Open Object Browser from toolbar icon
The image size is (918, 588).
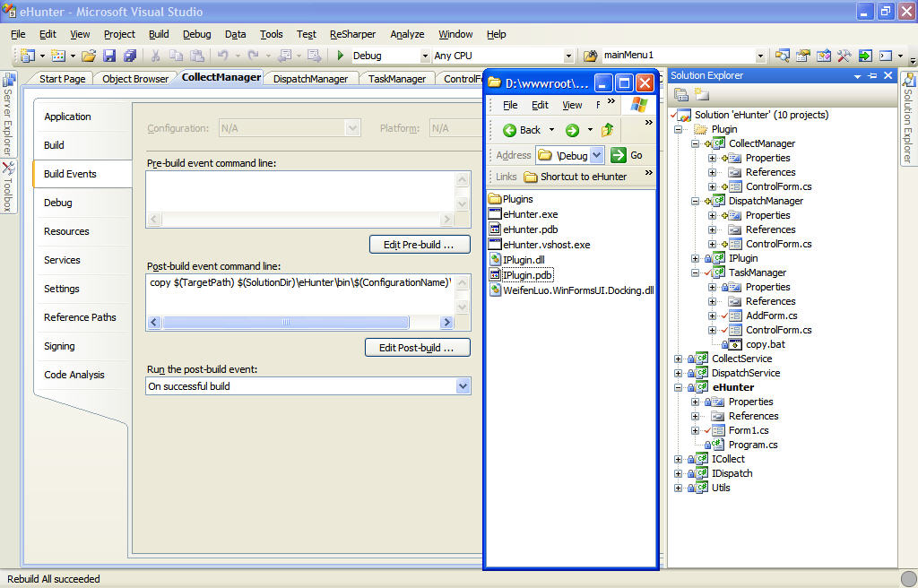tap(824, 56)
